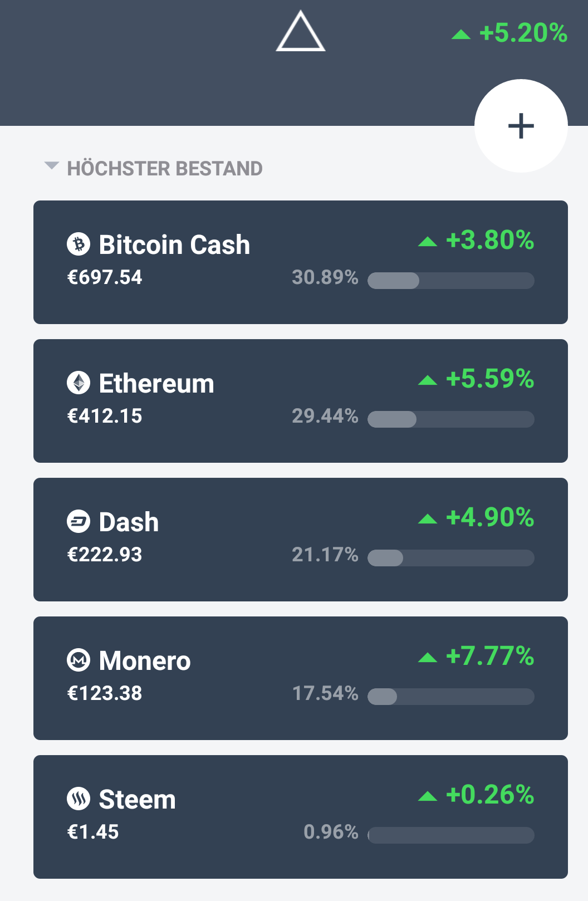This screenshot has width=588, height=901.
Task: Click the Steem 0.96% allocation bar
Action: click(x=451, y=835)
